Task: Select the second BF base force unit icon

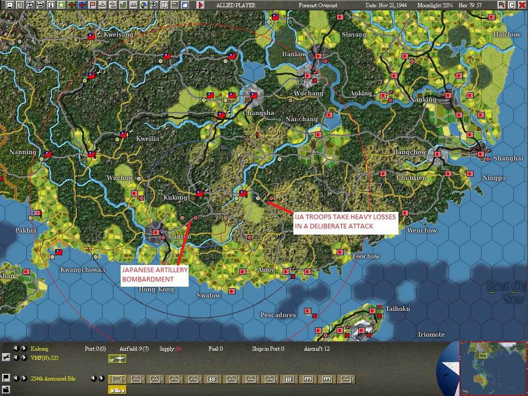Action: pos(289,379)
